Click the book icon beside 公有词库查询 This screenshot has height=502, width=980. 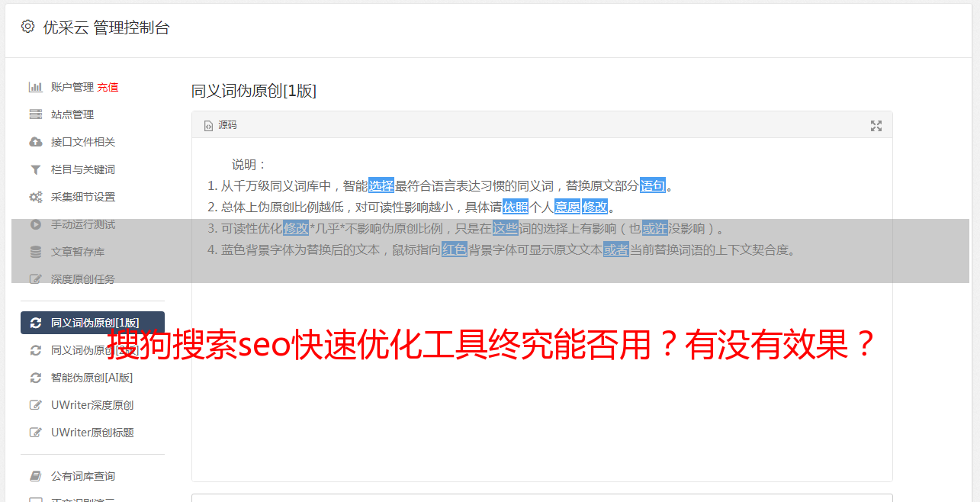click(35, 476)
